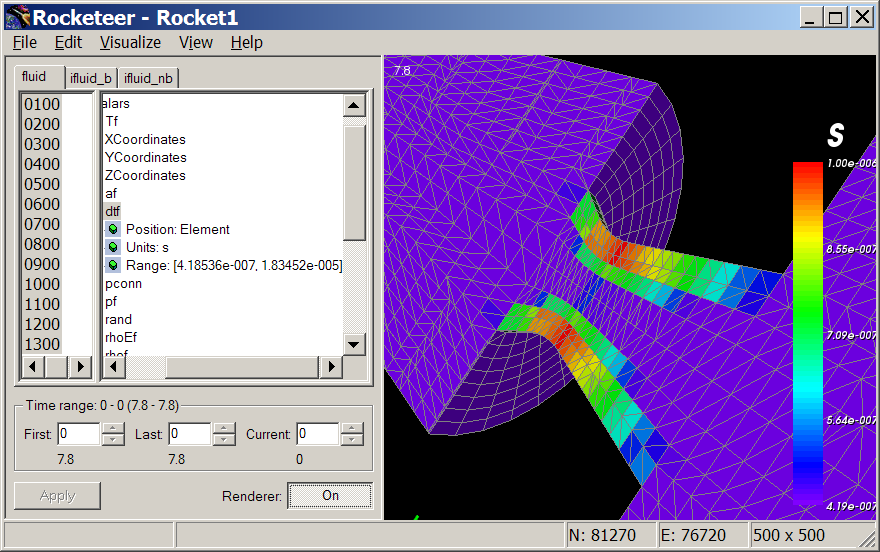880x552 pixels.
Task: Decrease the Last time step value
Action: [x=224, y=440]
